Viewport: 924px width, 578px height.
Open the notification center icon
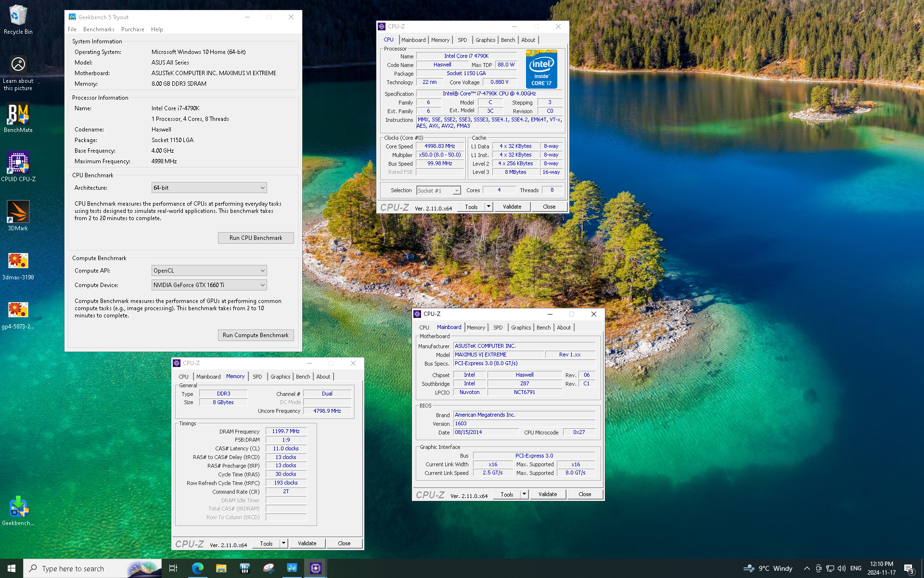click(x=909, y=569)
